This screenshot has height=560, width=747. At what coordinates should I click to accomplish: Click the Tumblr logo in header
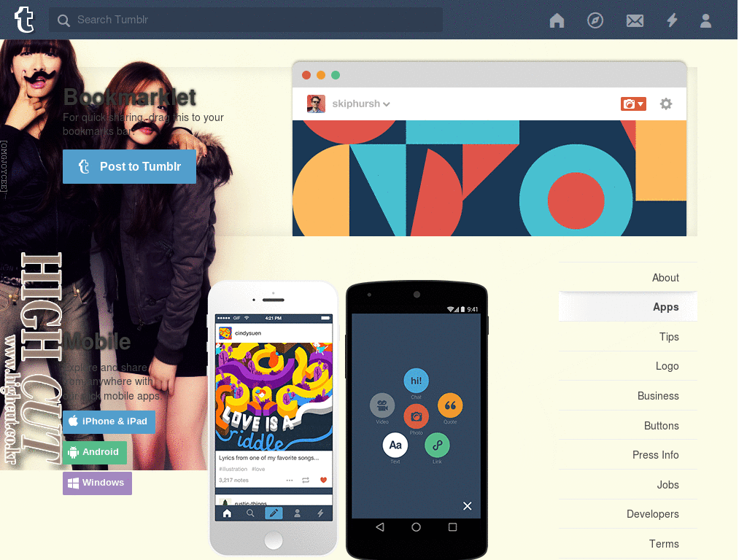(x=24, y=20)
